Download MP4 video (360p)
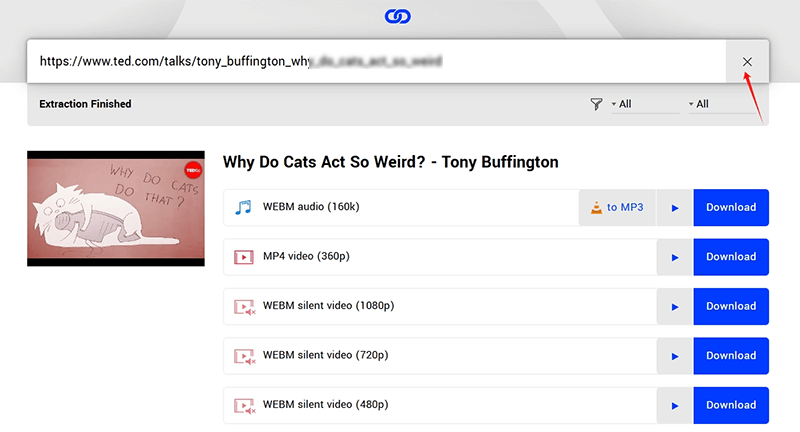This screenshot has width=800, height=432. pos(731,257)
